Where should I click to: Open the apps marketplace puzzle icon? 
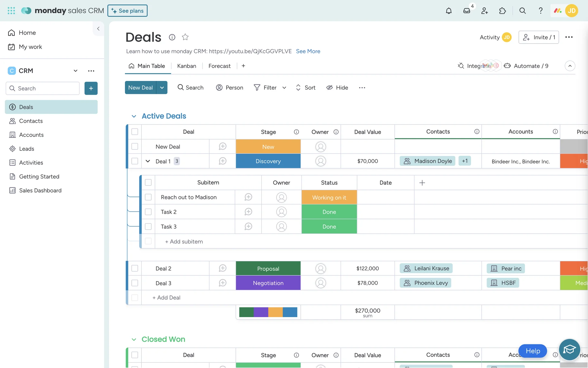click(502, 11)
